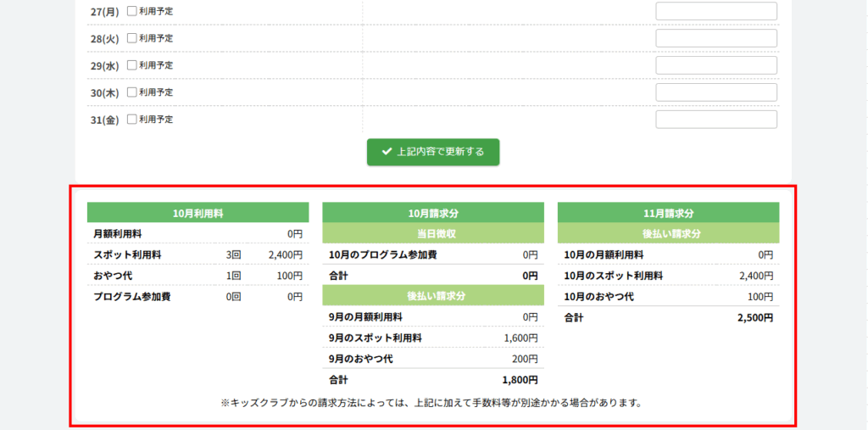Click the 10月利用料 table header
Image resolution: width=868 pixels, height=430 pixels.
click(198, 213)
